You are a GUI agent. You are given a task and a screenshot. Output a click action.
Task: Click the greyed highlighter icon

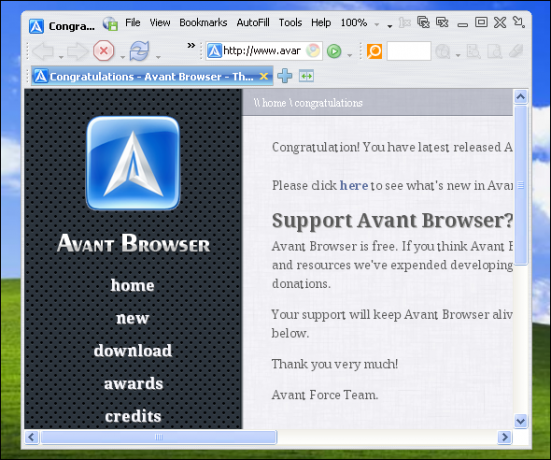point(516,51)
